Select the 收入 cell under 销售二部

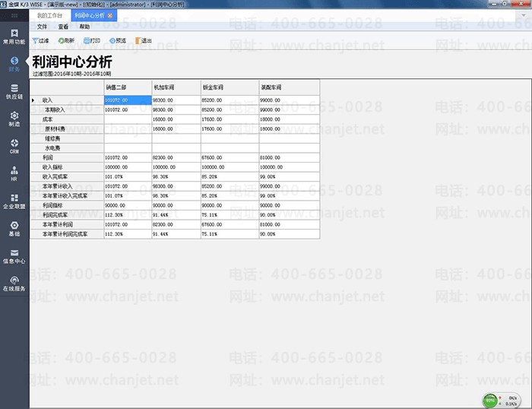pos(127,100)
